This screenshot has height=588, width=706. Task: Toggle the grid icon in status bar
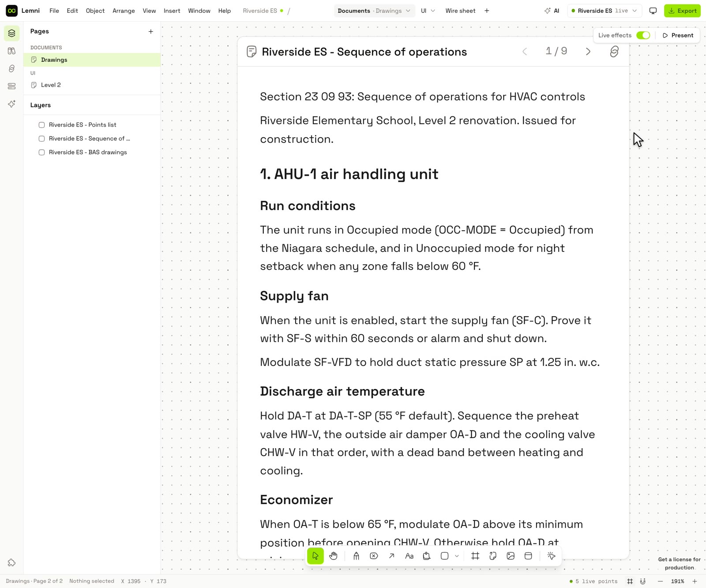(630, 581)
